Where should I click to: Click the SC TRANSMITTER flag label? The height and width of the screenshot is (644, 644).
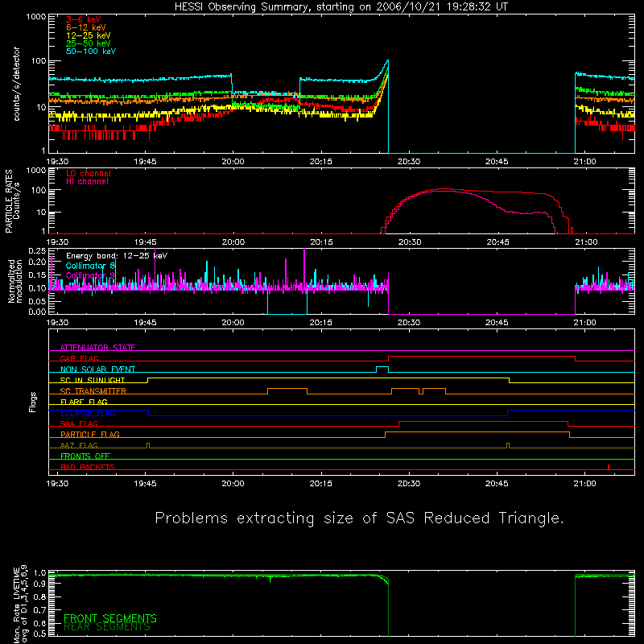[x=93, y=391]
